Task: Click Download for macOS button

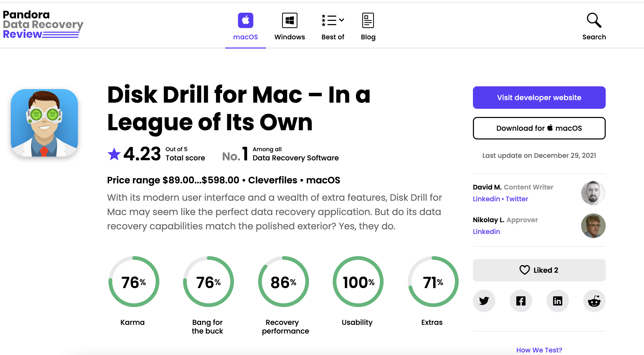Action: tap(539, 128)
